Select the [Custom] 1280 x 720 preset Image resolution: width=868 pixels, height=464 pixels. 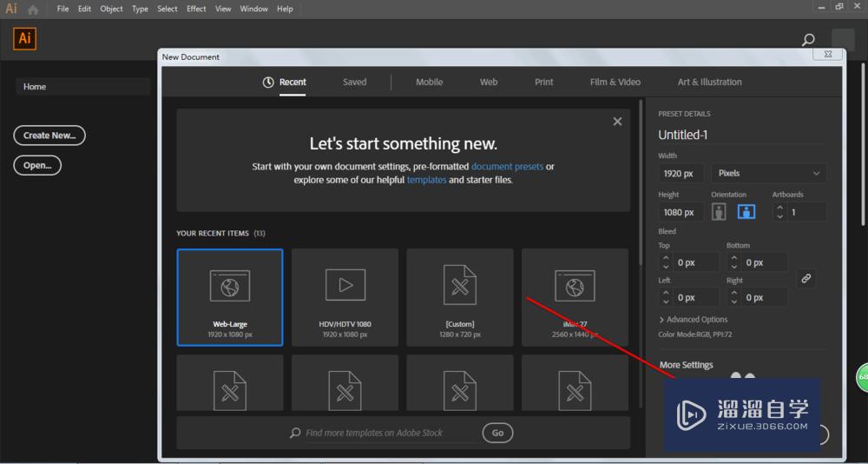click(460, 297)
